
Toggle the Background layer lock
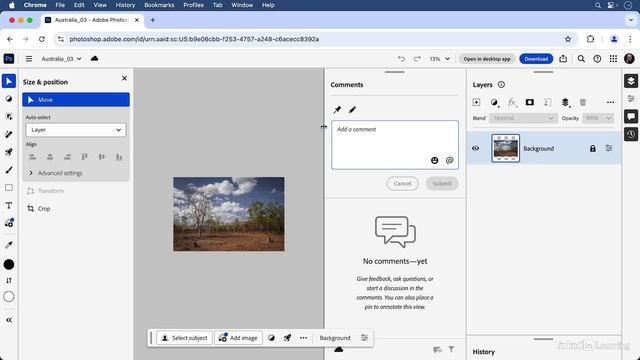(x=593, y=149)
